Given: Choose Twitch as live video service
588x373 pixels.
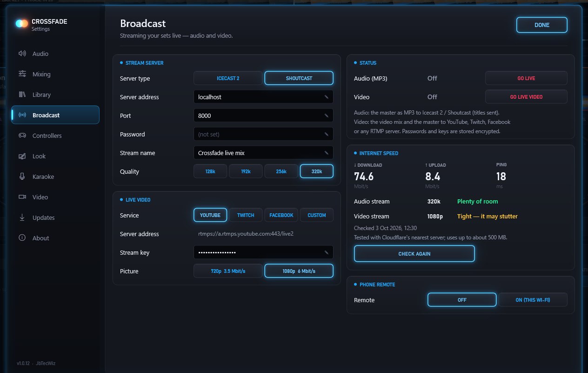Looking at the screenshot, I should tap(246, 215).
